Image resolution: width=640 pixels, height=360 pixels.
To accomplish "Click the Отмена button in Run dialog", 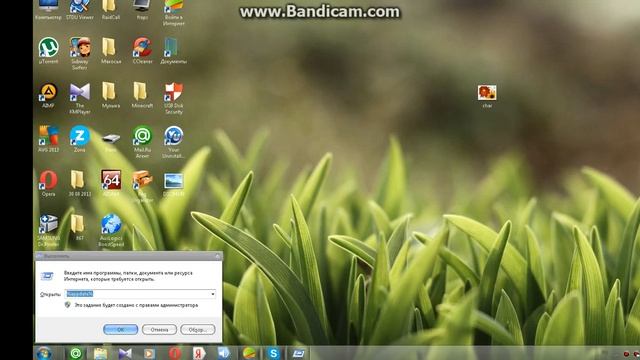I will click(159, 329).
